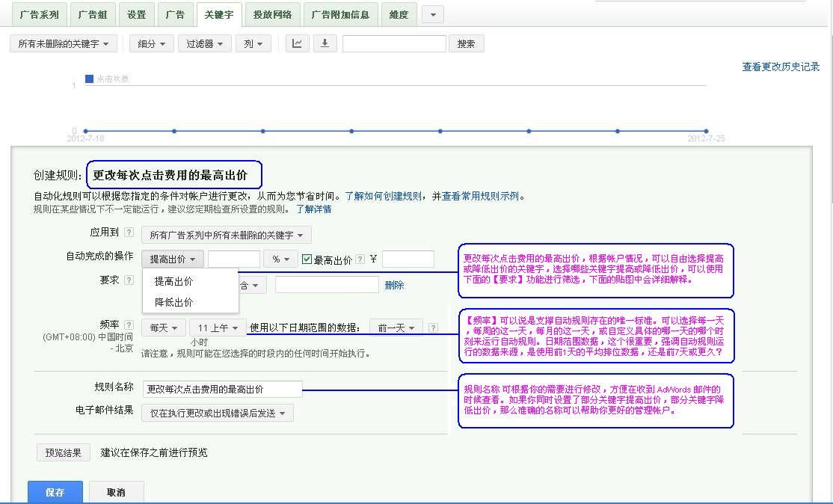Select 降低出价 from the open dropdown
Image resolution: width=833 pixels, height=504 pixels.
pyautogui.click(x=173, y=302)
